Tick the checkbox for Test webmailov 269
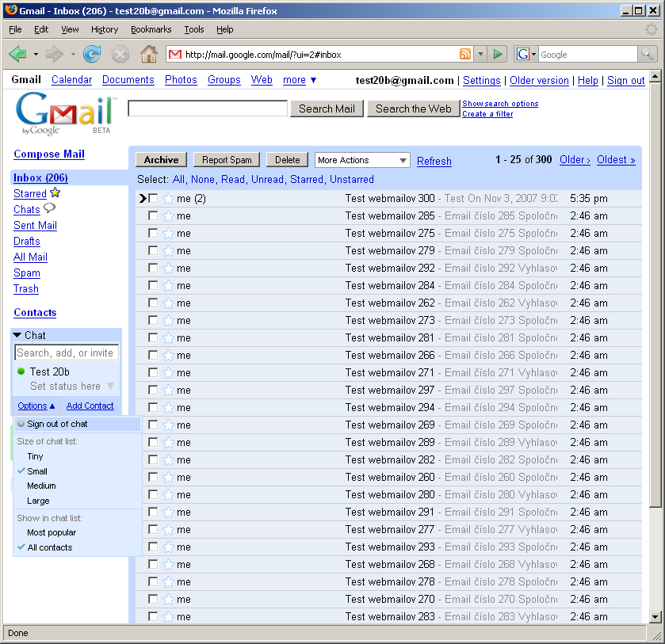 tap(153, 425)
